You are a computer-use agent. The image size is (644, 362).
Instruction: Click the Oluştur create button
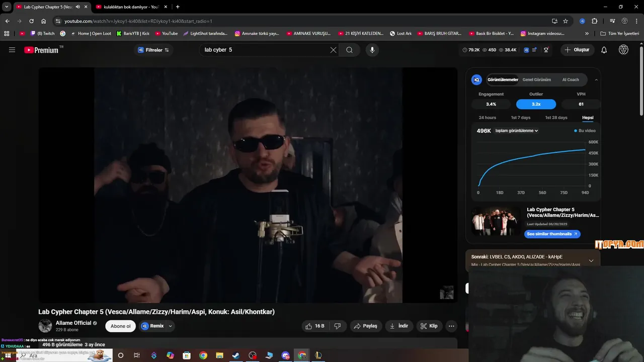click(x=577, y=50)
